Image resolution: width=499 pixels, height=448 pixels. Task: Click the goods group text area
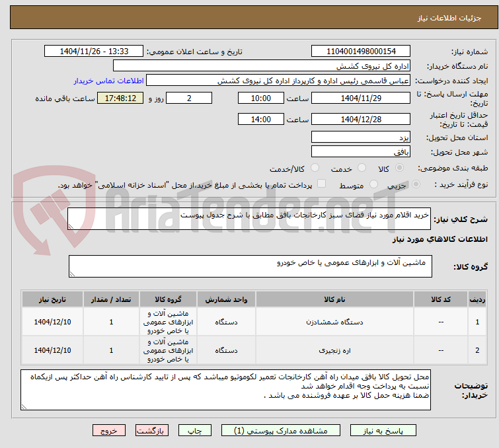click(x=250, y=266)
